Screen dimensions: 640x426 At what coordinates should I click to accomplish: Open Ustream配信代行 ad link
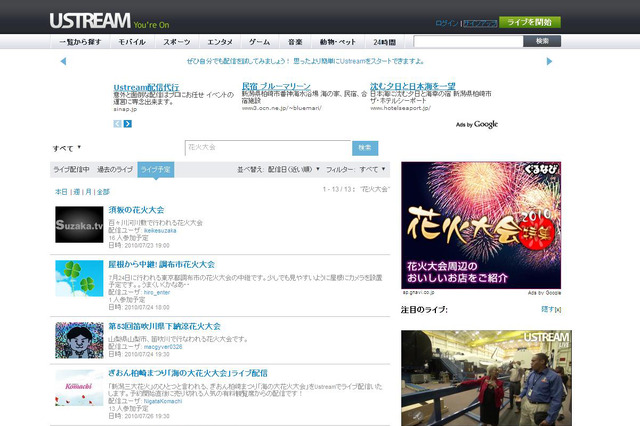point(146,87)
